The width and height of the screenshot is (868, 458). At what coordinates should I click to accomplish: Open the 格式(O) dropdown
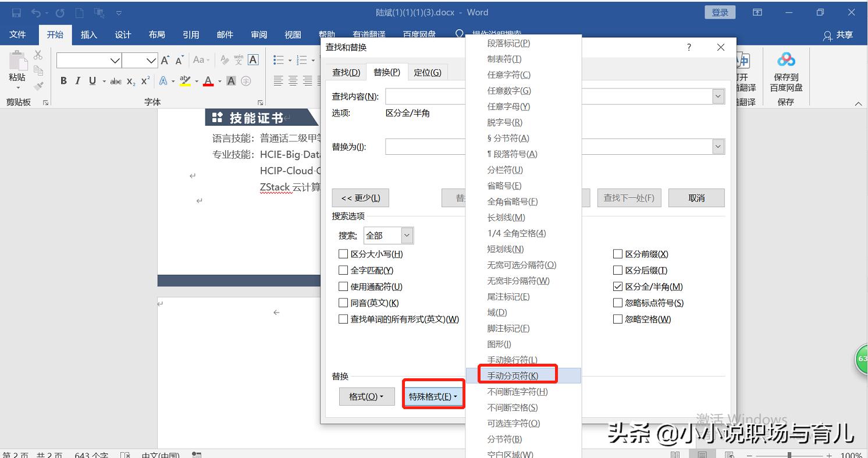367,396
